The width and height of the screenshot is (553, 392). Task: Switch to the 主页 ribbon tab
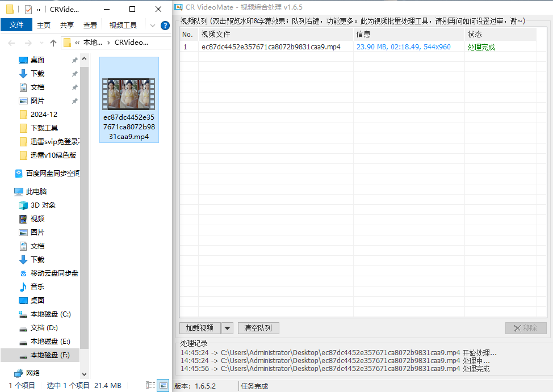[44, 25]
